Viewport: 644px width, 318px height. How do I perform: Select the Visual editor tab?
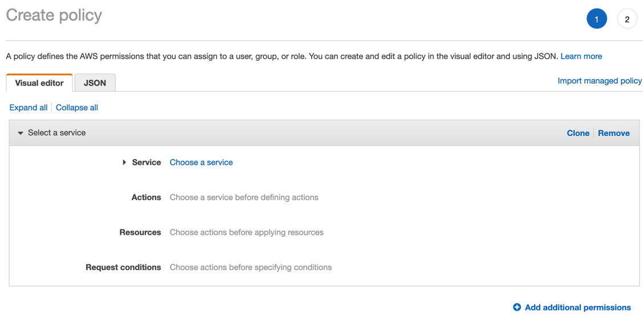[x=39, y=83]
